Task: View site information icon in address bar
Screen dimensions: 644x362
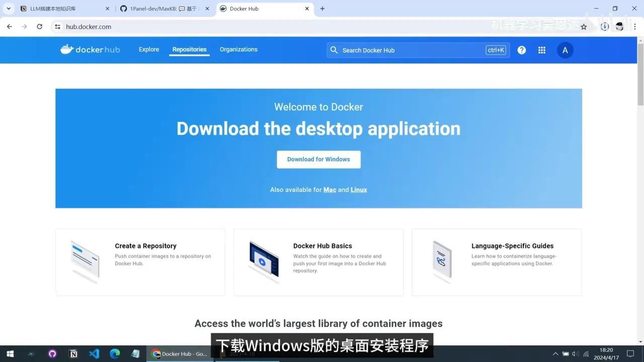Action: (57, 27)
